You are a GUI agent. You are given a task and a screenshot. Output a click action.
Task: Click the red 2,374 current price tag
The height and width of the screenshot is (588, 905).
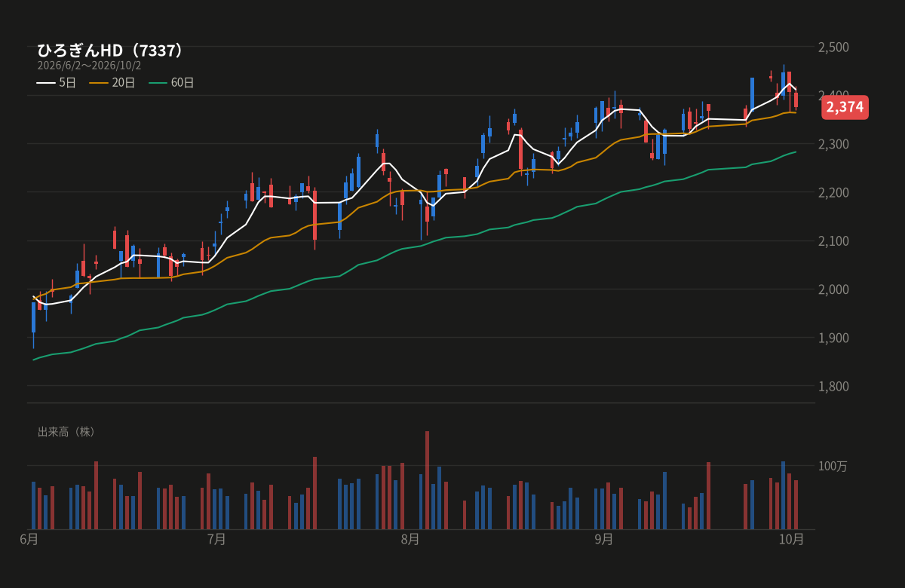tap(845, 107)
